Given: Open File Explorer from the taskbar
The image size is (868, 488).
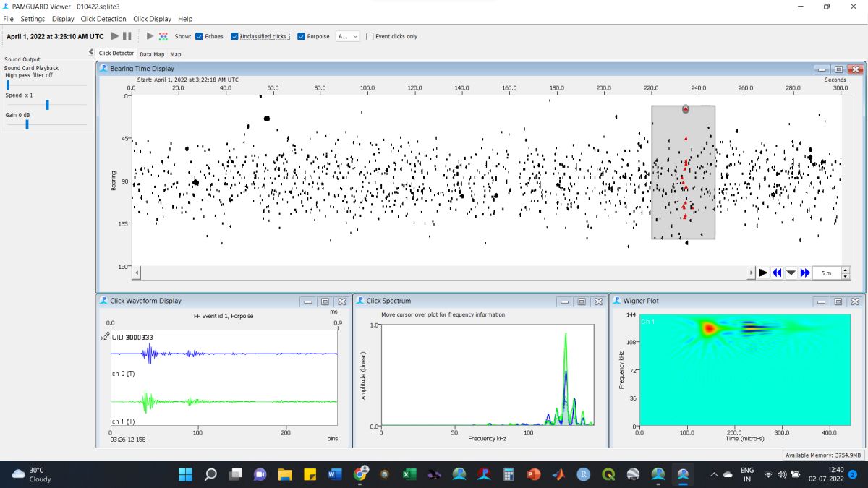Looking at the screenshot, I should pos(285,474).
